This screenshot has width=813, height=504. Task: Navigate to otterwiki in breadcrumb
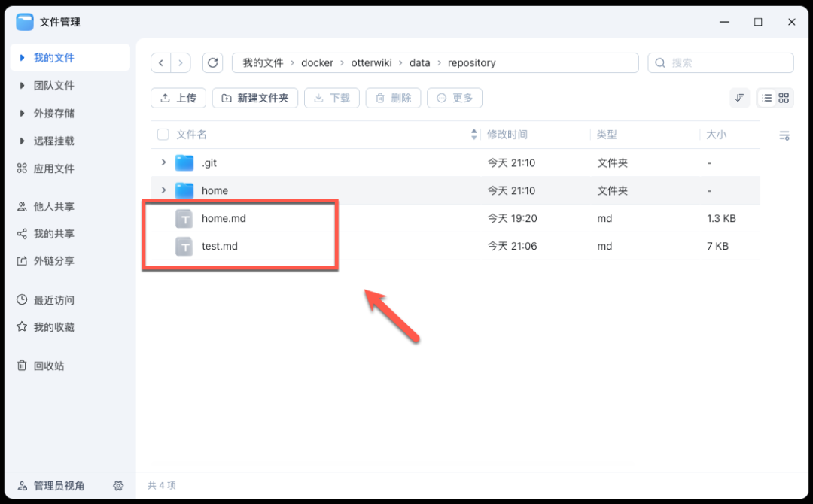click(371, 63)
